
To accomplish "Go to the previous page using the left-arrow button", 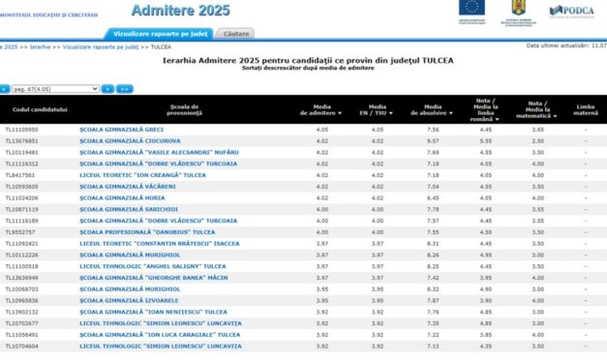I will coord(5,89).
